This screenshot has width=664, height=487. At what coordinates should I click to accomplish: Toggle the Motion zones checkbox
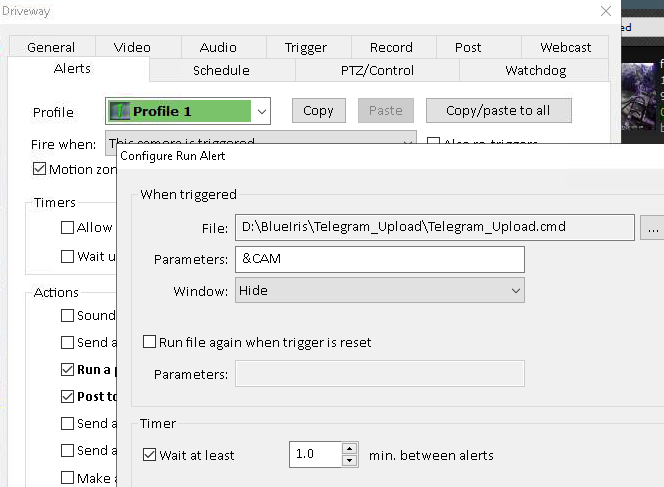[x=40, y=170]
